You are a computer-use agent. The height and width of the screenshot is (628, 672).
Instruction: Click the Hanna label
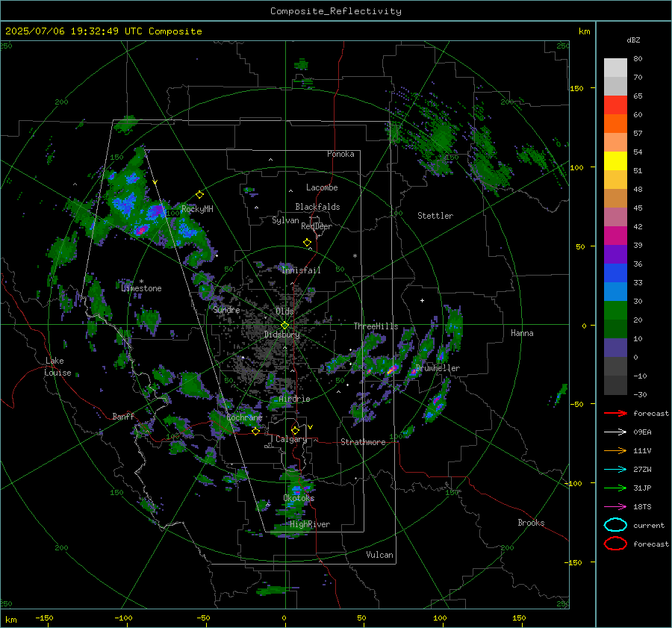522,333
